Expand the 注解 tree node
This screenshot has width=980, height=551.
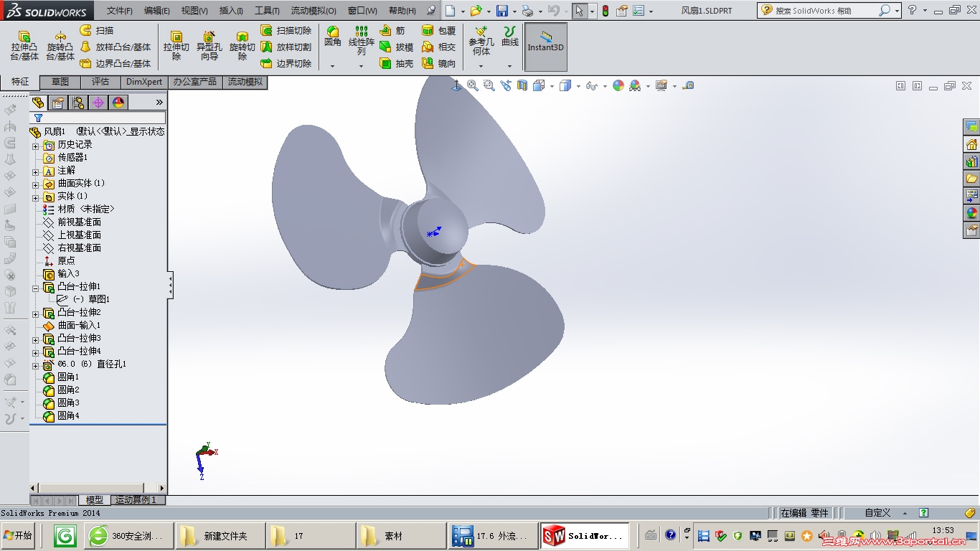[x=35, y=171]
